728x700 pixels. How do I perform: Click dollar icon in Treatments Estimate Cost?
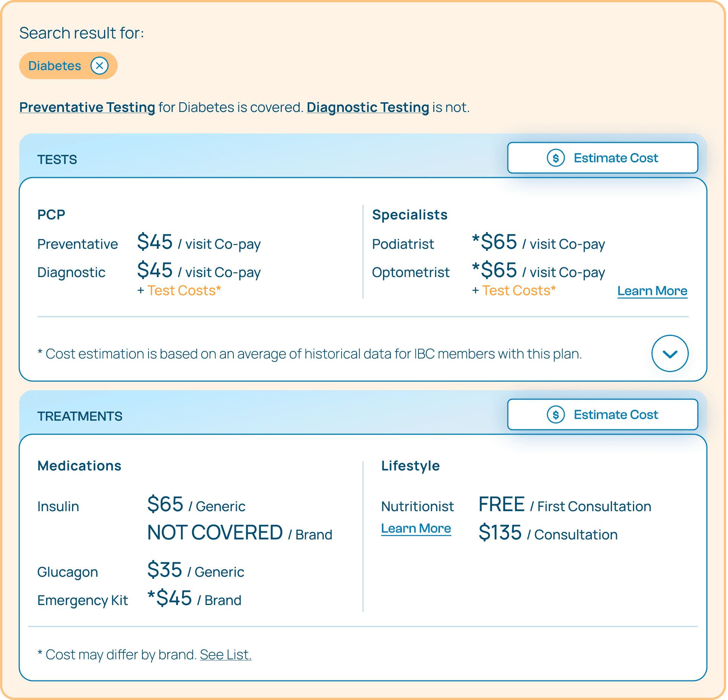(x=555, y=415)
